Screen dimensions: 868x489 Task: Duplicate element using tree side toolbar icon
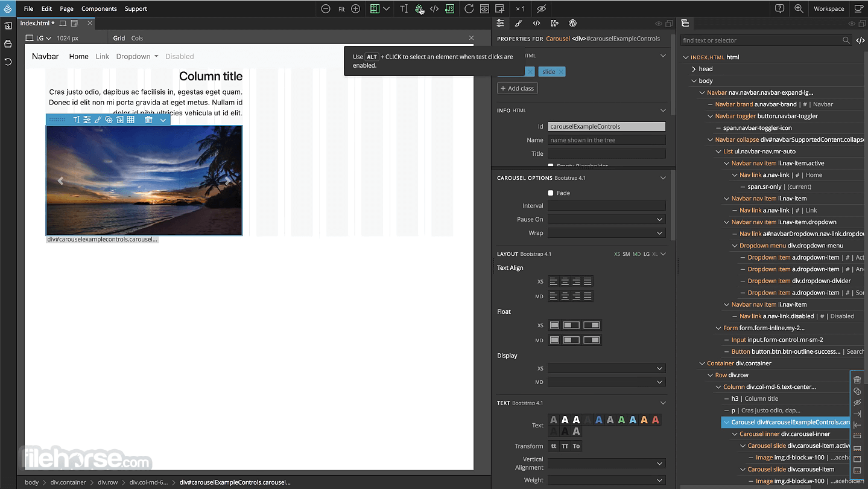(x=857, y=391)
